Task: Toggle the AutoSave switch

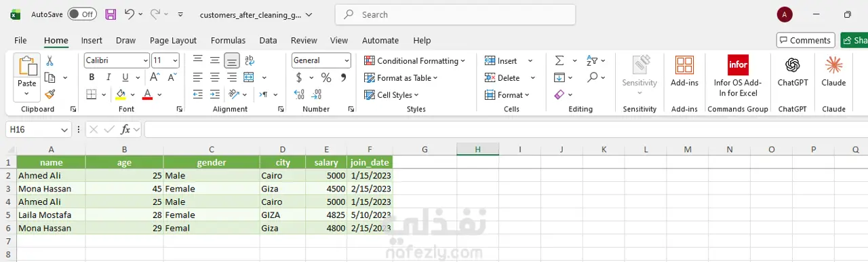Action: pyautogui.click(x=82, y=14)
